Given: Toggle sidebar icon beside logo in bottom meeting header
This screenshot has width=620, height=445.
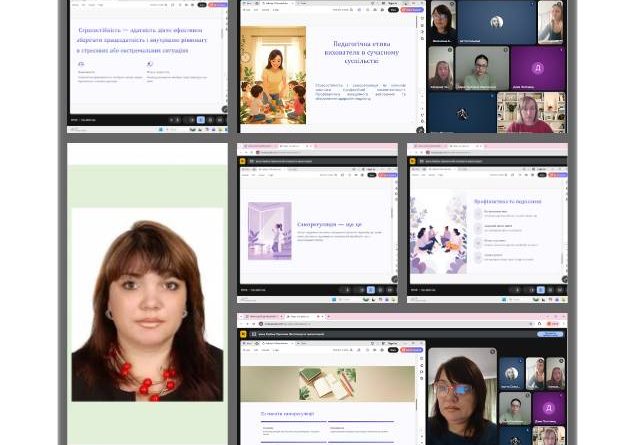Looking at the screenshot, I should [x=254, y=334].
